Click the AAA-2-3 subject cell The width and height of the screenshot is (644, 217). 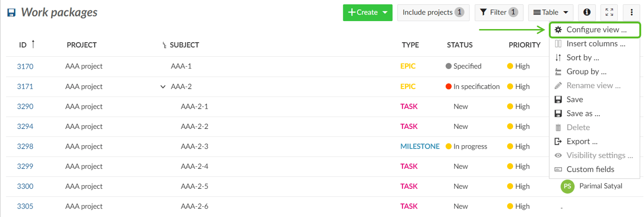pos(194,147)
